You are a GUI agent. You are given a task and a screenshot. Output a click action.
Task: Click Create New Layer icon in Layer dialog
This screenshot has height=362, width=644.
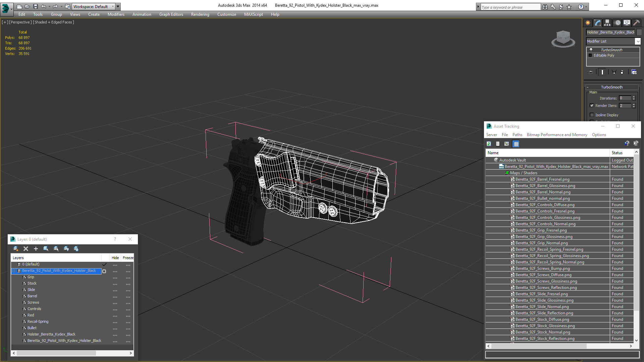coord(16,249)
